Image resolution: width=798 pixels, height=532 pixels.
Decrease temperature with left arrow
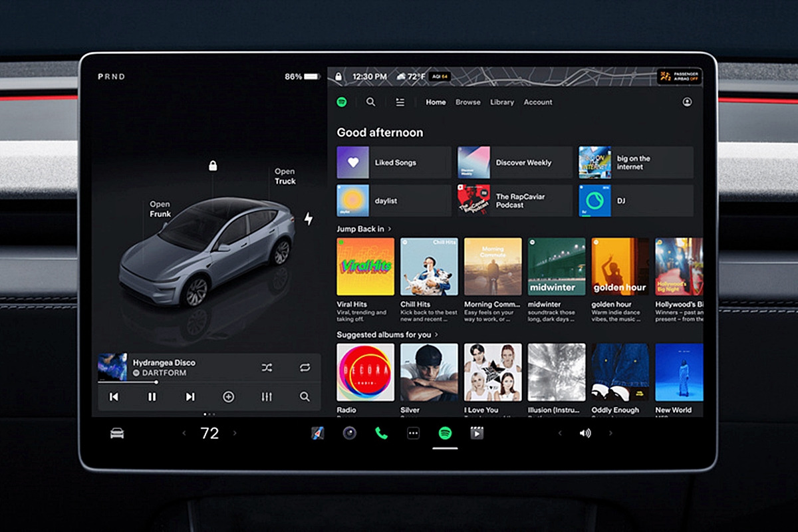click(184, 434)
